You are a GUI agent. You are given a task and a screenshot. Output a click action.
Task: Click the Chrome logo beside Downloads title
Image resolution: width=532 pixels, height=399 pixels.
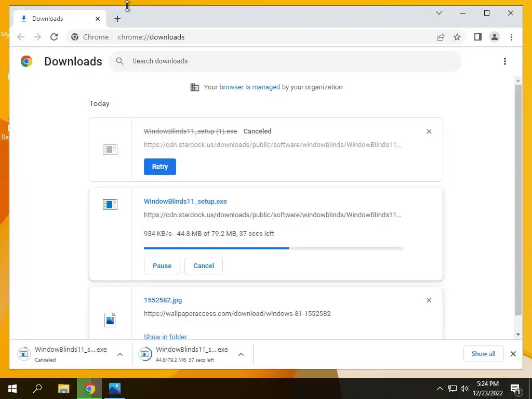coord(26,61)
